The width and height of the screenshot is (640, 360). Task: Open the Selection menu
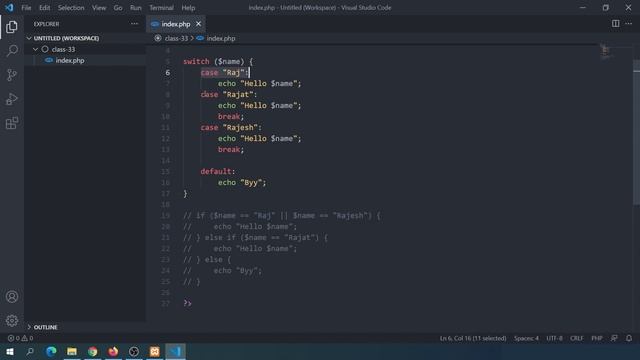coord(71,7)
